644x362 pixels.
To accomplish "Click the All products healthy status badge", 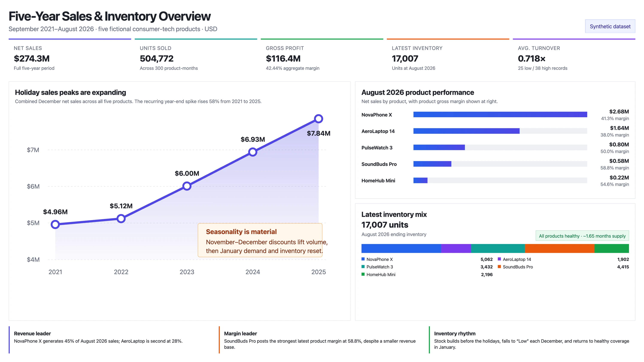I will point(582,236).
